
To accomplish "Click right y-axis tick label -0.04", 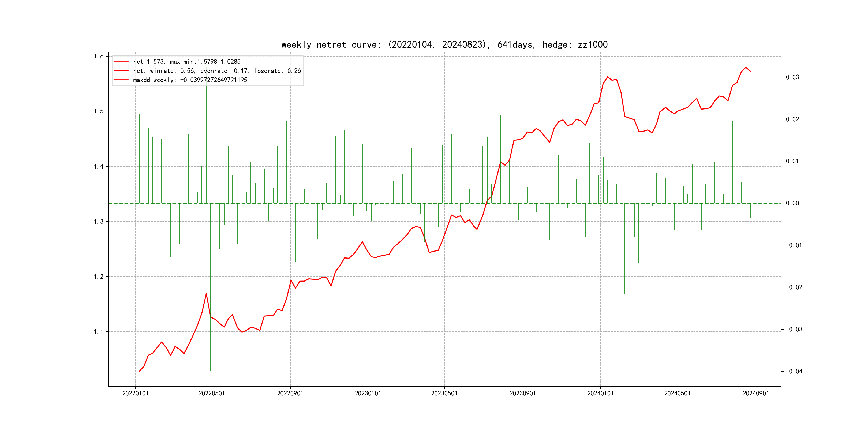I will (794, 371).
